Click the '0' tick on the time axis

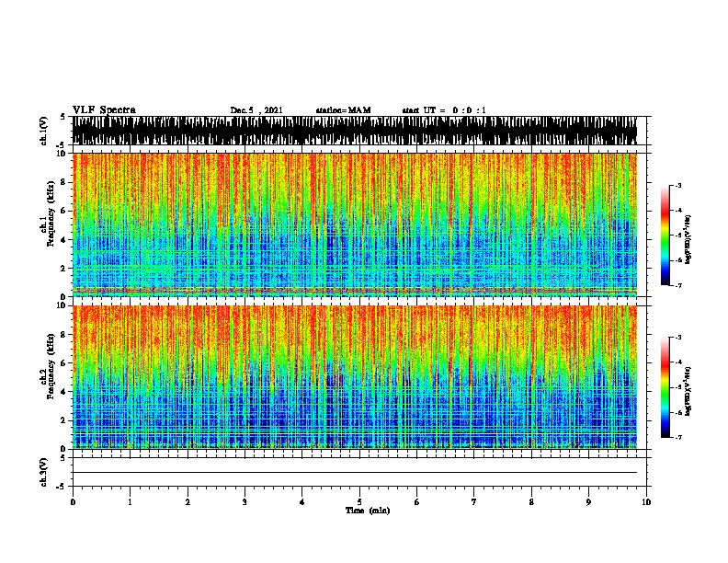click(x=73, y=502)
